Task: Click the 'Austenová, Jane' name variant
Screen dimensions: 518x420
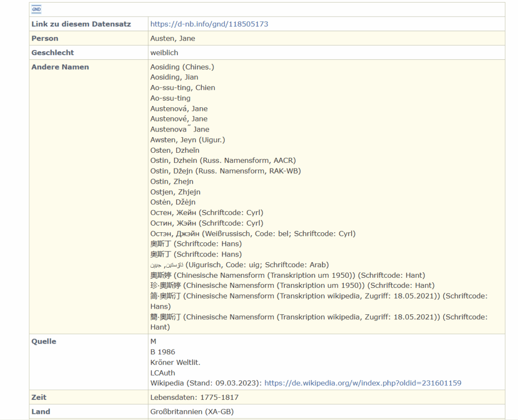Action: click(179, 108)
